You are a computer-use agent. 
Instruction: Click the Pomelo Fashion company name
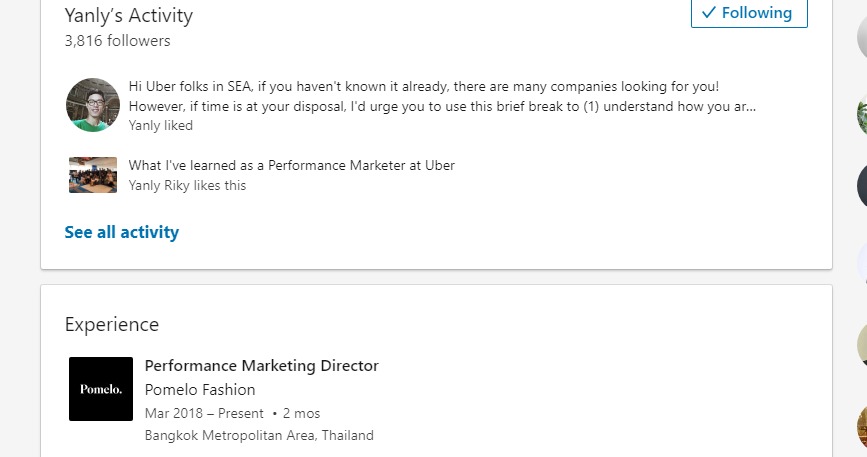[200, 390]
